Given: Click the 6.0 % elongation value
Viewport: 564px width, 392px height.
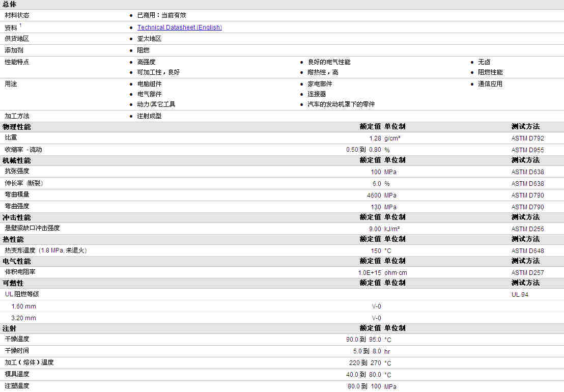Looking at the screenshot, I should [381, 184].
